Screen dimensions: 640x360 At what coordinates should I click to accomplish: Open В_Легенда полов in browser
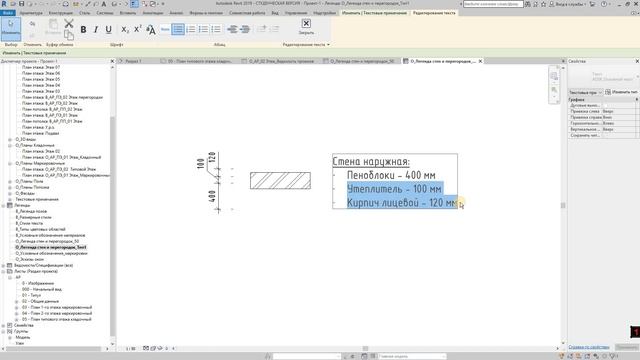31,211
